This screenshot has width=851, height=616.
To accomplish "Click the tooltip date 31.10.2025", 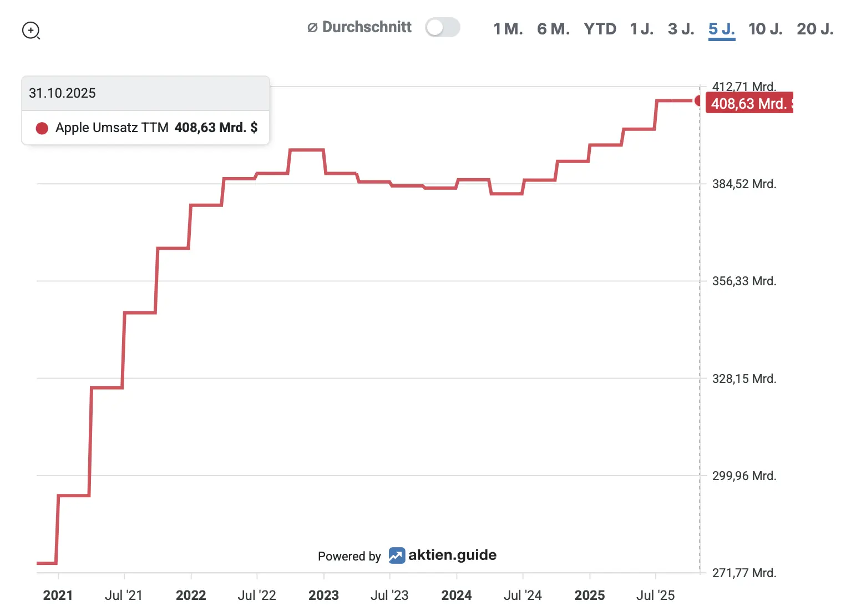I will (62, 93).
